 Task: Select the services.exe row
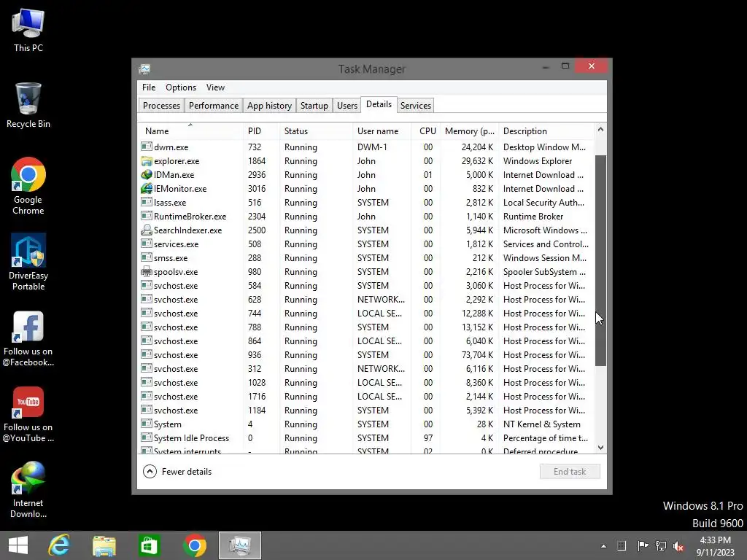tap(366, 244)
